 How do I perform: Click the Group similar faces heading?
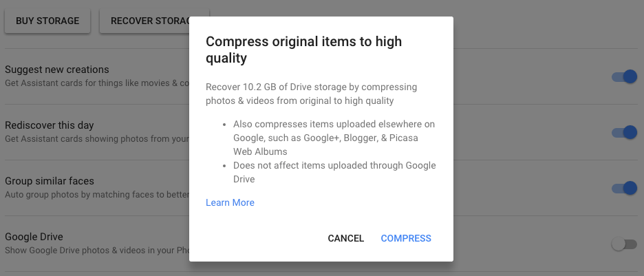50,181
